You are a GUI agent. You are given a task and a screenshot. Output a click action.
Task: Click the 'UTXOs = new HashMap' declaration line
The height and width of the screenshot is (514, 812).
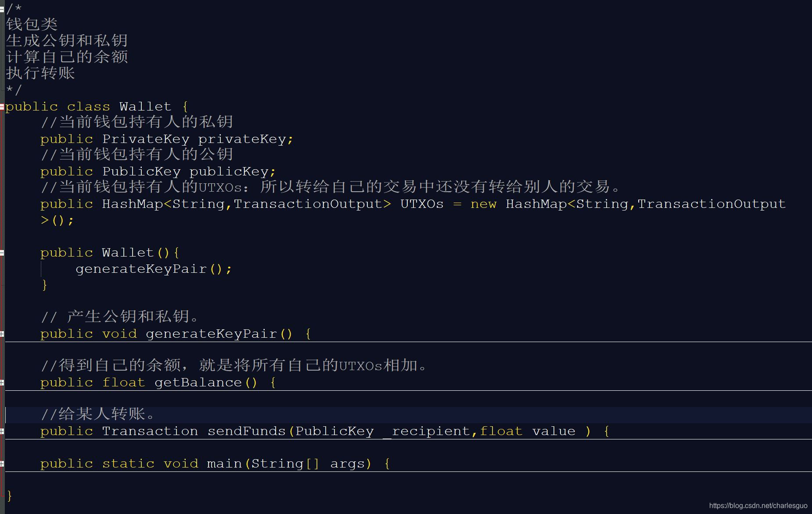tap(413, 204)
